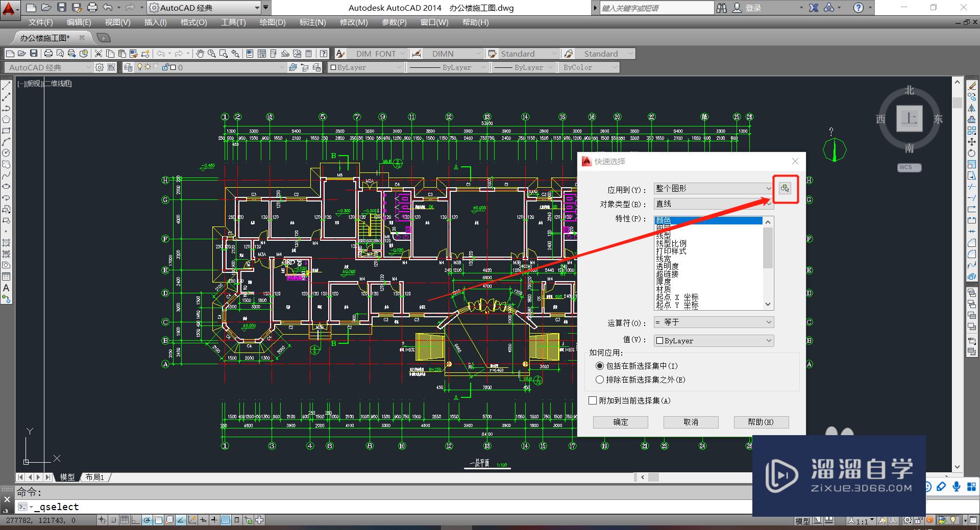980x530 pixels.
Task: Click the Text Style icon before DIM FONT
Action: 341,54
